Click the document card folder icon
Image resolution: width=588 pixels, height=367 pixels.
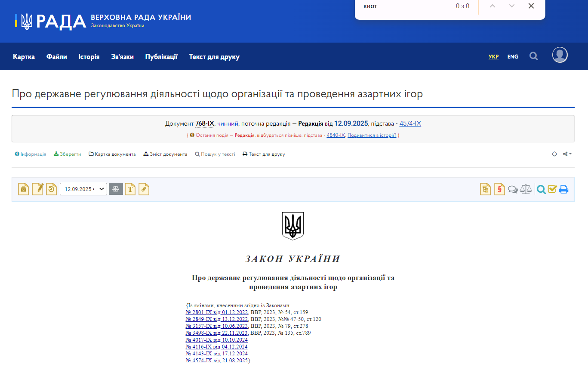[x=24, y=189]
